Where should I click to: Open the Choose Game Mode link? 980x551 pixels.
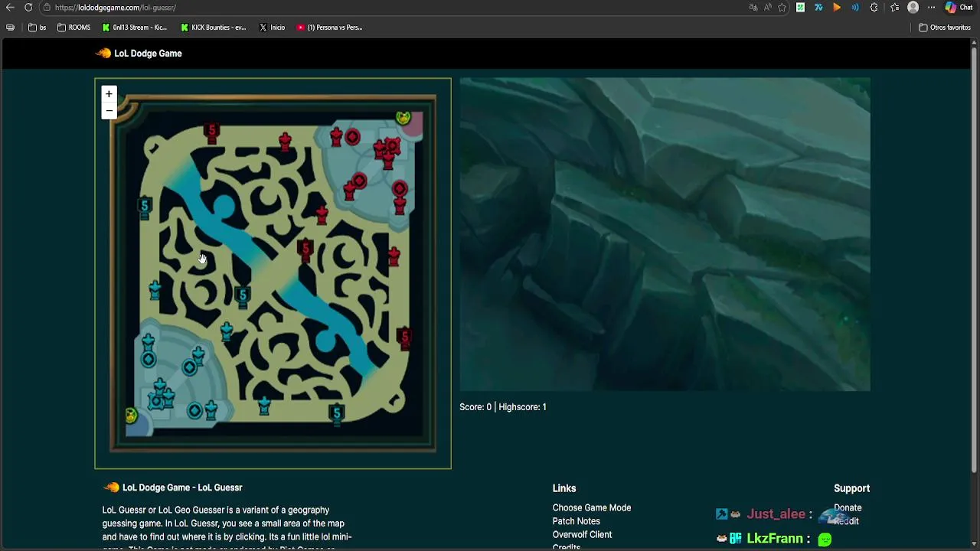pos(592,508)
